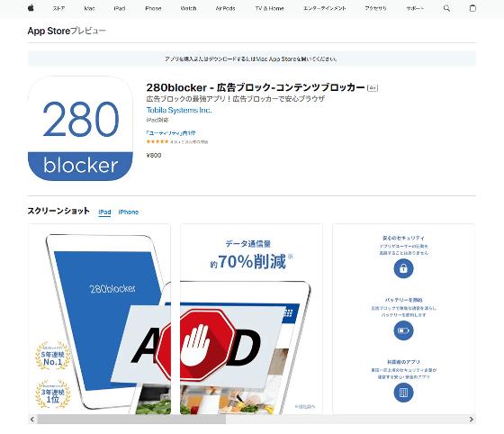Click the rating count text beside stars
Viewport: 504px width, 434px height.
[x=189, y=141]
